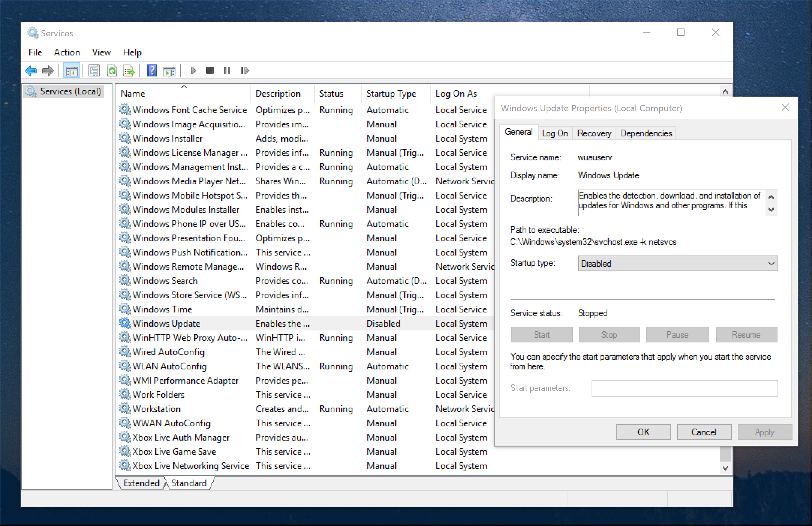Click the gear icon beside WLAN AutoConfig
This screenshot has width=812, height=526.
[125, 366]
